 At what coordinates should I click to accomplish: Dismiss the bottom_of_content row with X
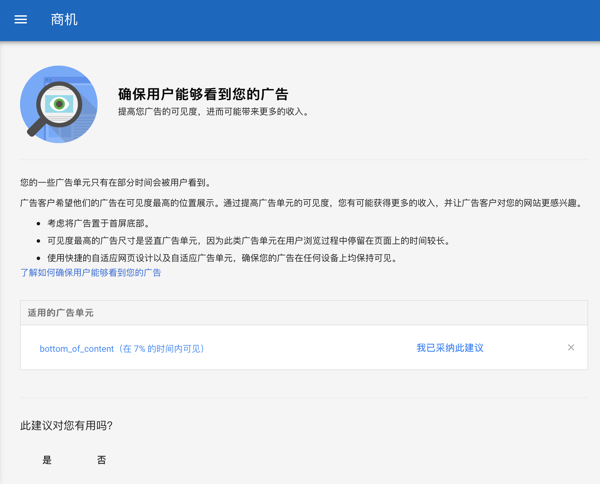point(571,347)
